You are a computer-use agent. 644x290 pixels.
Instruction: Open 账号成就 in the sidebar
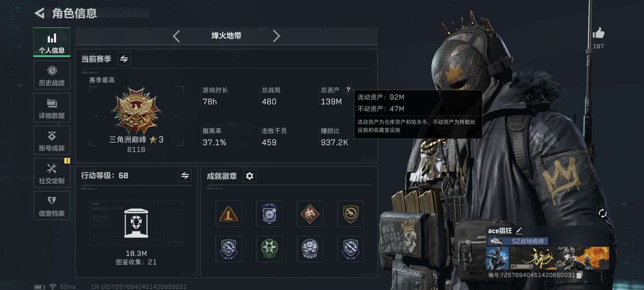52,140
